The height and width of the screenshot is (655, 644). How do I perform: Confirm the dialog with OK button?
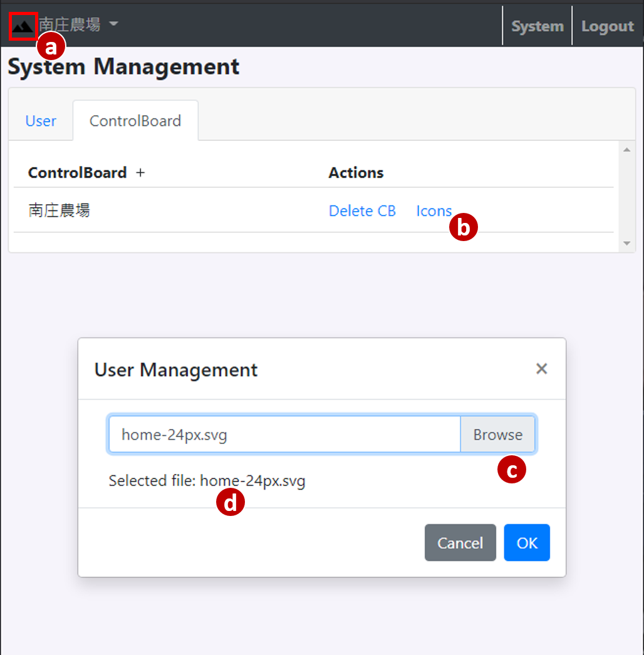[527, 543]
